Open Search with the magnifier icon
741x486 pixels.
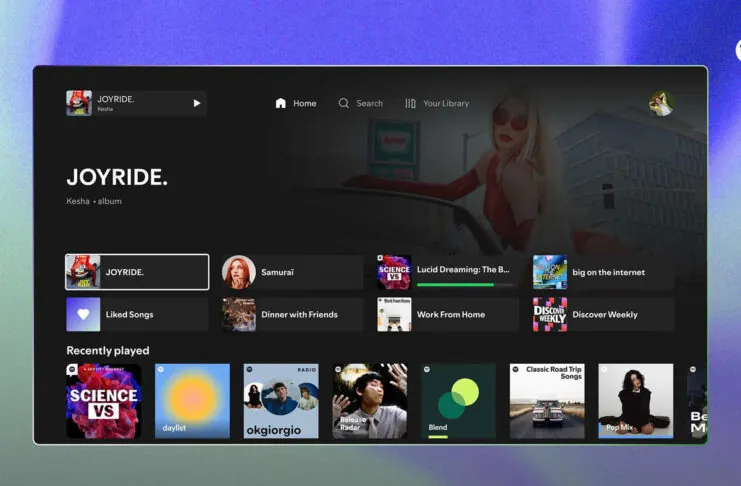344,103
